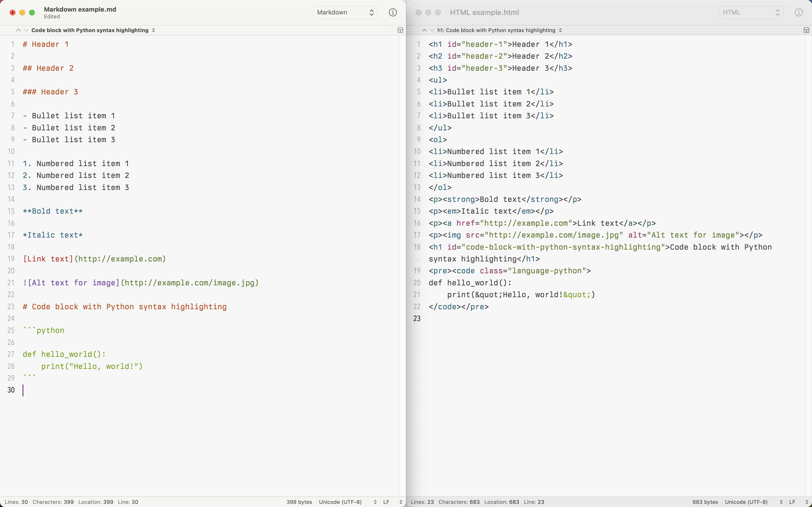Viewport: 812px width, 507px height.
Task: Toggle full screen with the green zoom button
Action: tap(32, 12)
